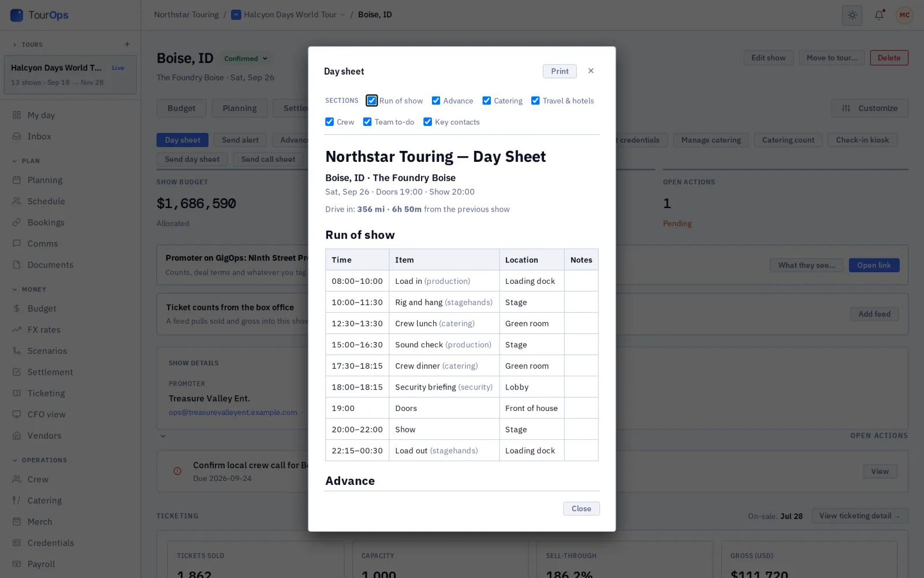Open Credentials in sidebar

51,543
